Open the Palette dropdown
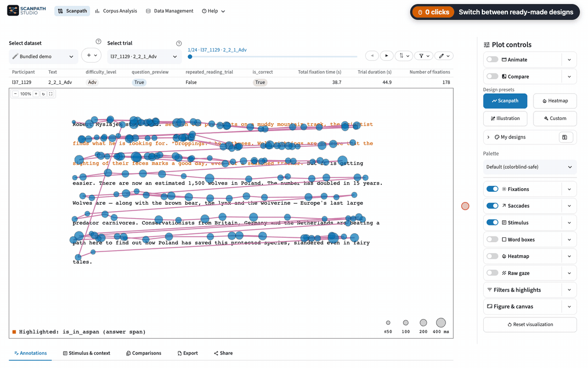This screenshot has width=588, height=368. pos(530,167)
